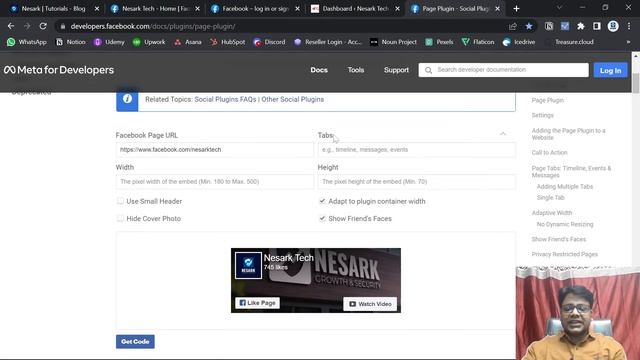Viewport: 640px width, 360px height.
Task: Click the Nesark Tech page thumbnail
Action: pyautogui.click(x=248, y=265)
